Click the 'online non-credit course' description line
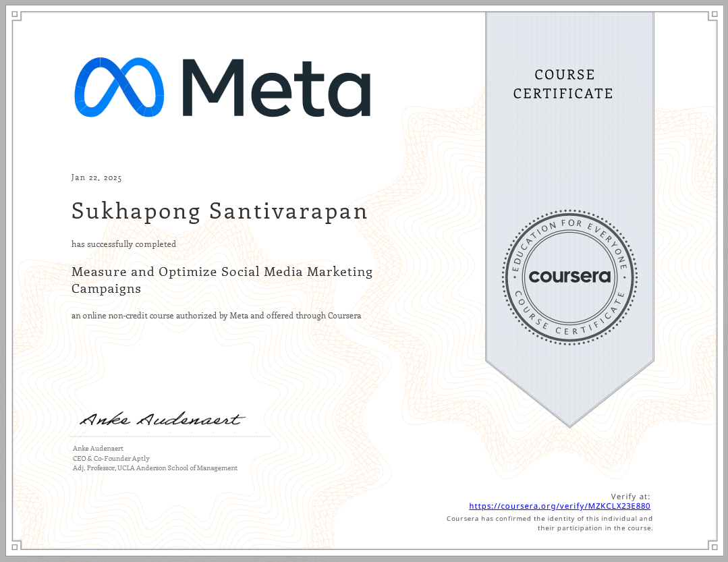The image size is (728, 562). pyautogui.click(x=216, y=315)
